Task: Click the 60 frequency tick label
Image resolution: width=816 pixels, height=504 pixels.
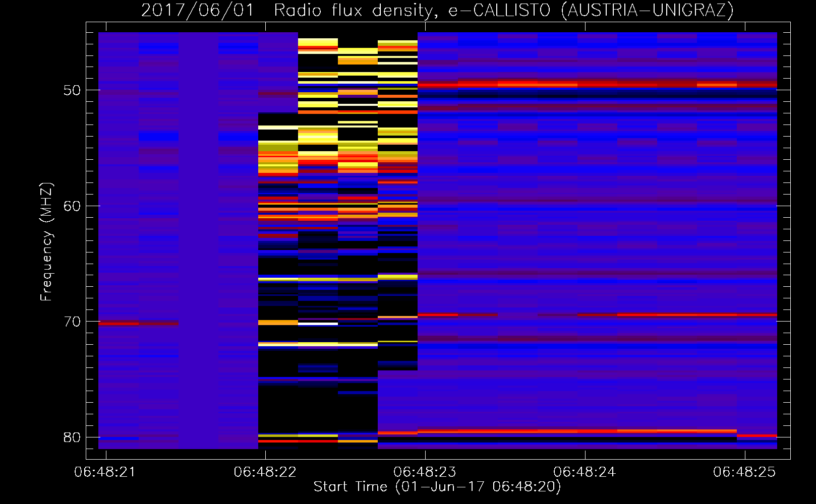Action: tap(72, 206)
